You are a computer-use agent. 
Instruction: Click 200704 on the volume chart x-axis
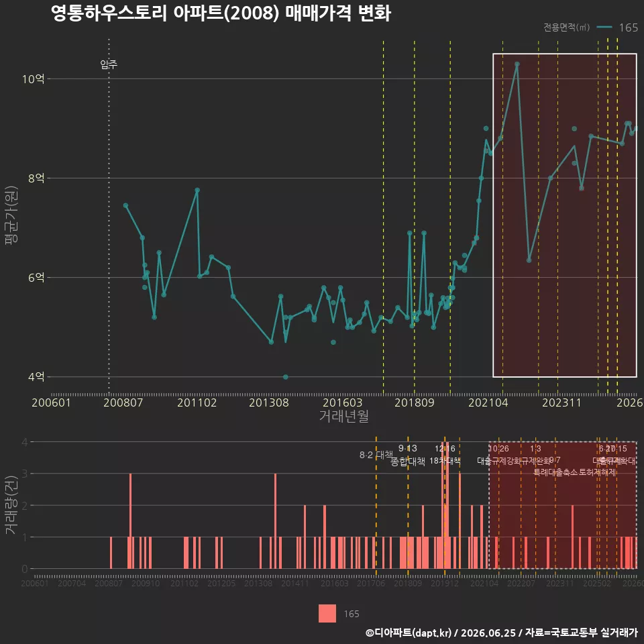point(72,583)
